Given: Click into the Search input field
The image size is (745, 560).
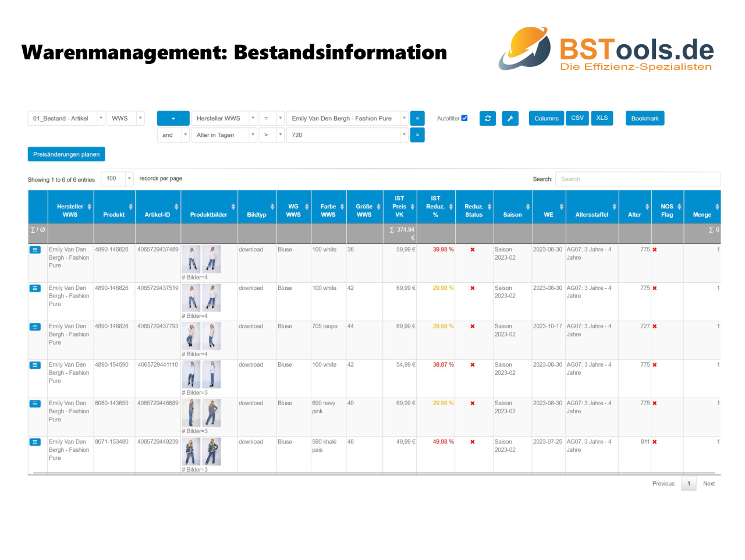Looking at the screenshot, I should [637, 179].
